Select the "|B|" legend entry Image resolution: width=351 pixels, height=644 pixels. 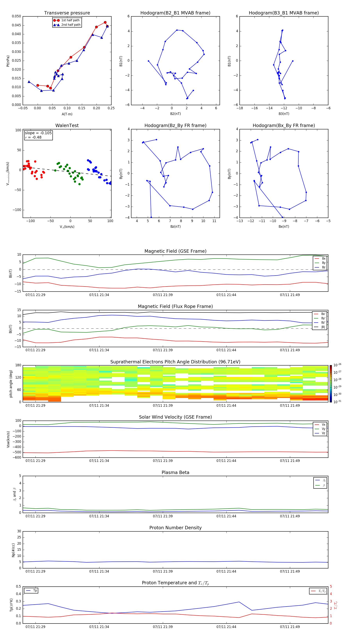tap(320, 327)
